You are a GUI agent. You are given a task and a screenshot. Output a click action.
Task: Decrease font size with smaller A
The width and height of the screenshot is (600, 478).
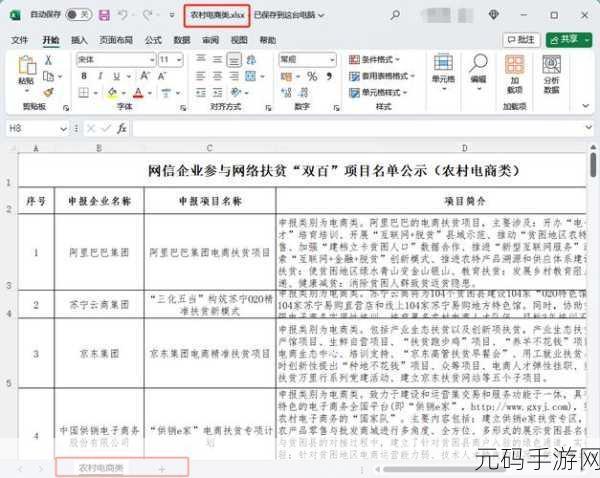[x=162, y=76]
